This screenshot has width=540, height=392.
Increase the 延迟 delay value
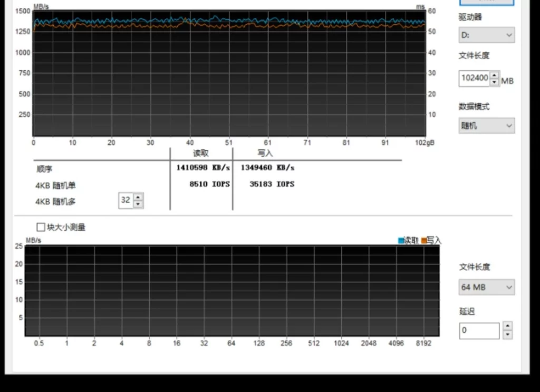coord(507,326)
